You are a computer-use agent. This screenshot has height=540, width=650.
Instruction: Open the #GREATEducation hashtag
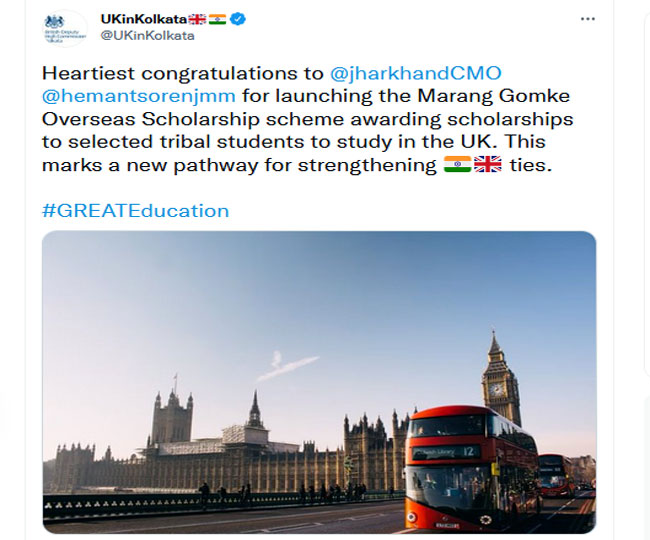135,210
